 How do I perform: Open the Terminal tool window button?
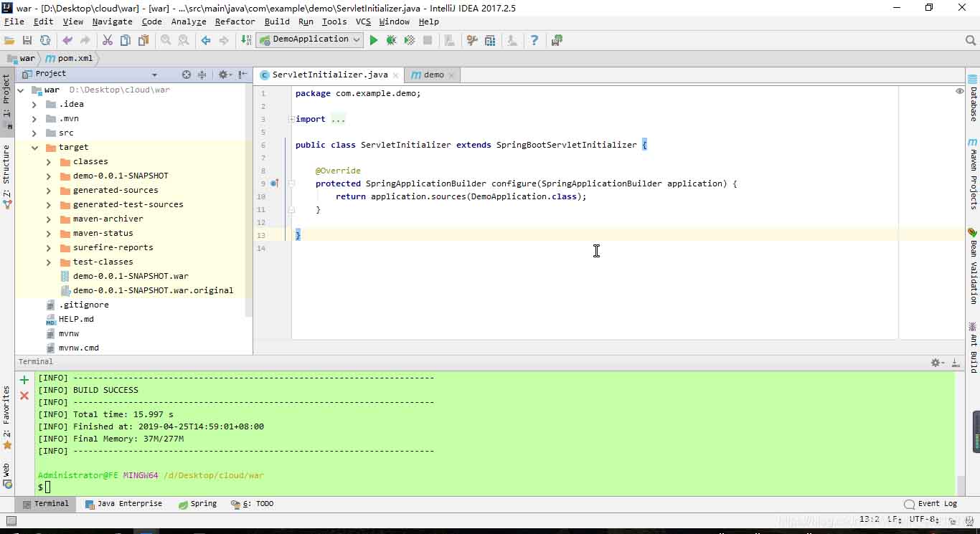(46, 504)
